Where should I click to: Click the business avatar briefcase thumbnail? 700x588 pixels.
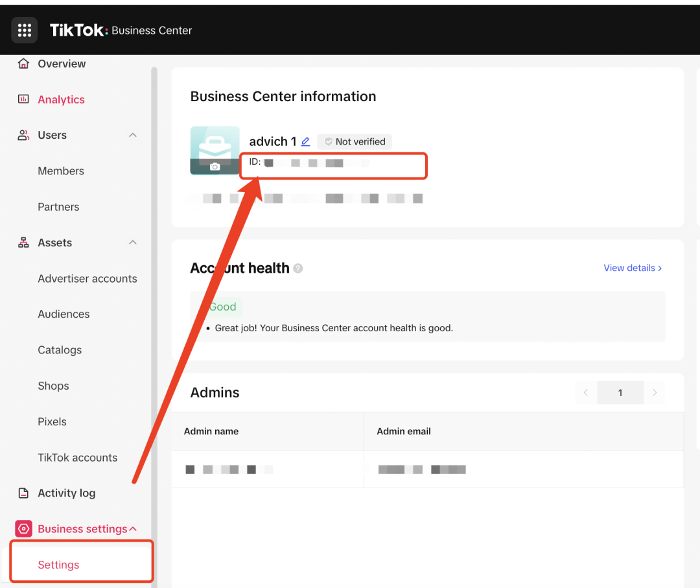coord(215,150)
